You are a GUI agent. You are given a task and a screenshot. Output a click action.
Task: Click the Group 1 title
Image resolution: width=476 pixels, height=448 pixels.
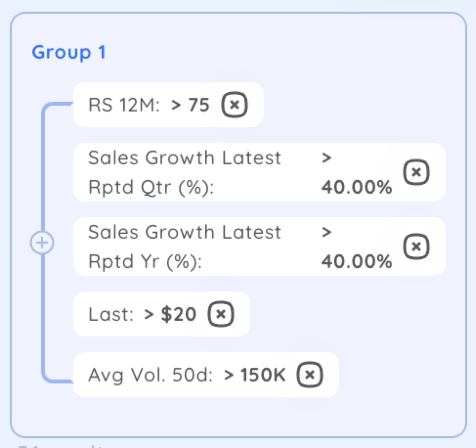point(69,52)
